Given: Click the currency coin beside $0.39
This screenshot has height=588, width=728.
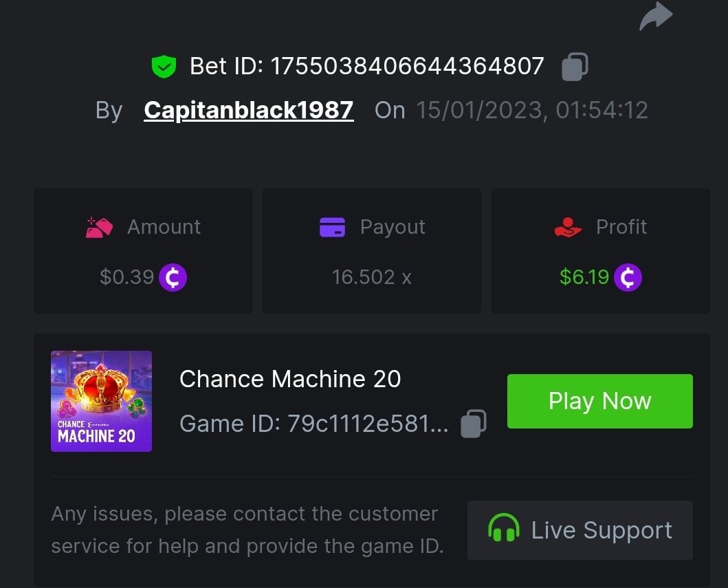Looking at the screenshot, I should tap(173, 277).
